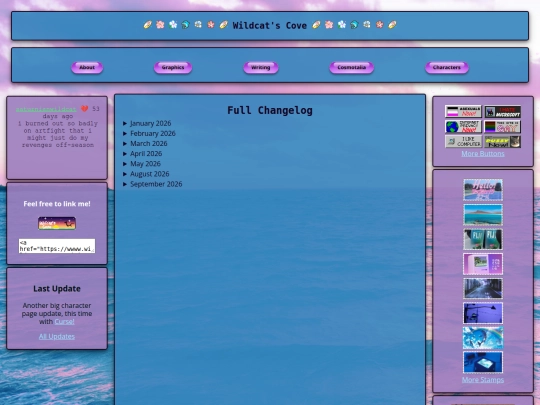
Task: Click the dolphins and rainbow stamp
Action: click(x=483, y=338)
